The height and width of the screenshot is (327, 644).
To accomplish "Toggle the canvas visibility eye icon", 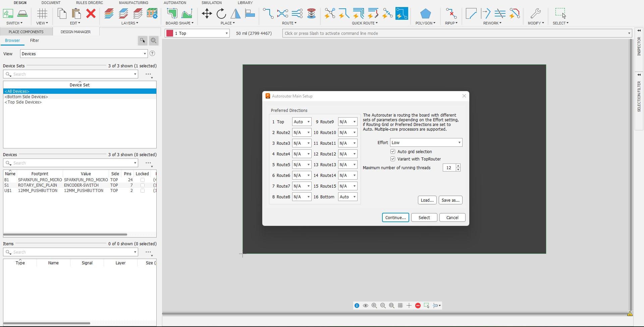I will point(366,306).
